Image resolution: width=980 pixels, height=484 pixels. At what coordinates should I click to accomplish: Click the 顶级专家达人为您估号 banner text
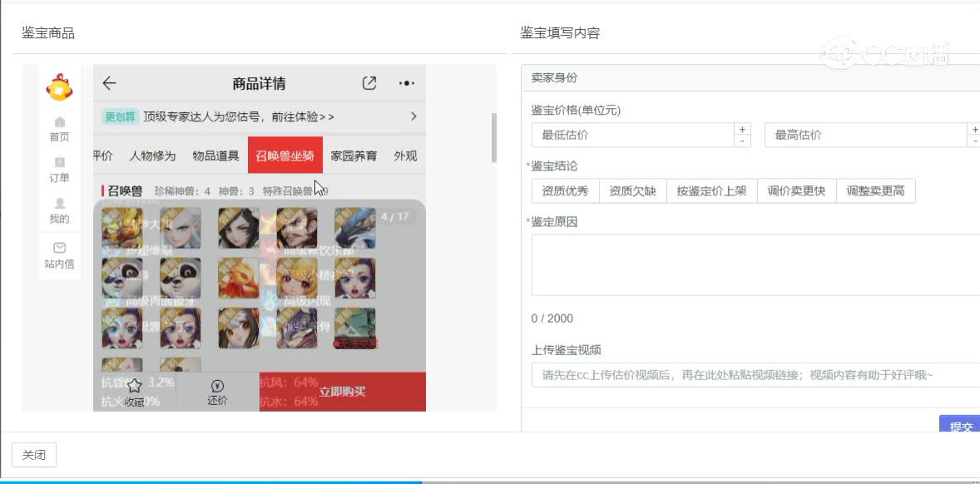[239, 116]
